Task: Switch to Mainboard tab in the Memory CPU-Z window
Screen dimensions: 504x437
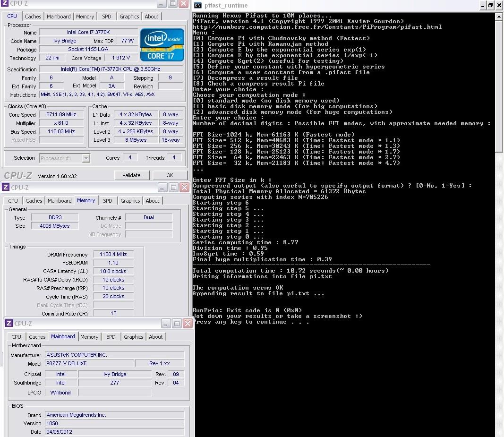Action: [x=60, y=201]
